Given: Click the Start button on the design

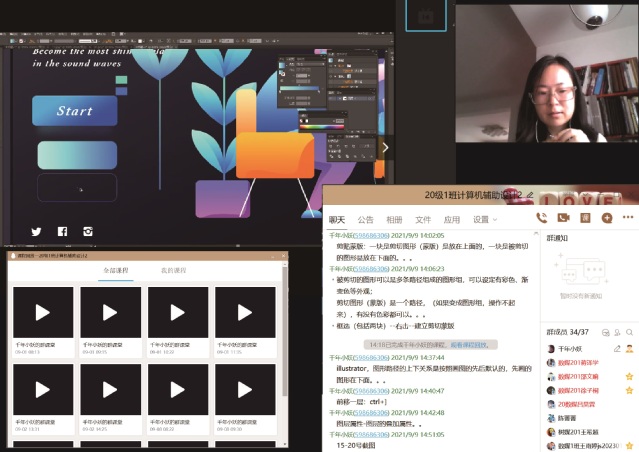Looking at the screenshot, I should point(74,111).
